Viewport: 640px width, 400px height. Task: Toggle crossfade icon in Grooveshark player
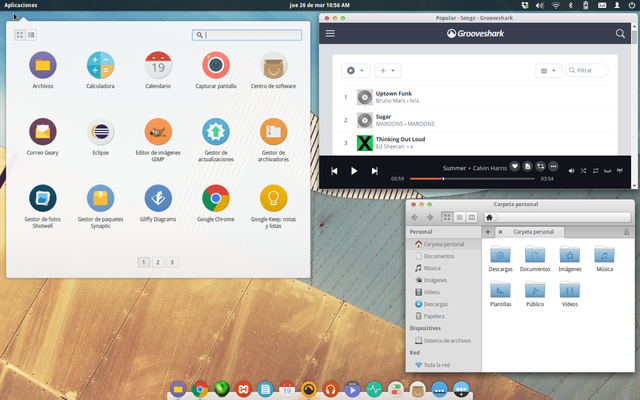(x=607, y=171)
